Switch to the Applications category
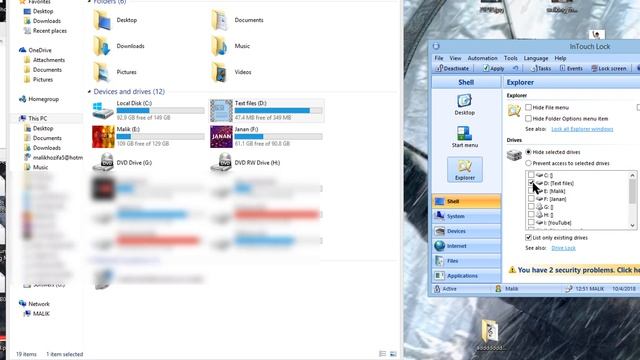This screenshot has height=360, width=640. (x=467, y=276)
